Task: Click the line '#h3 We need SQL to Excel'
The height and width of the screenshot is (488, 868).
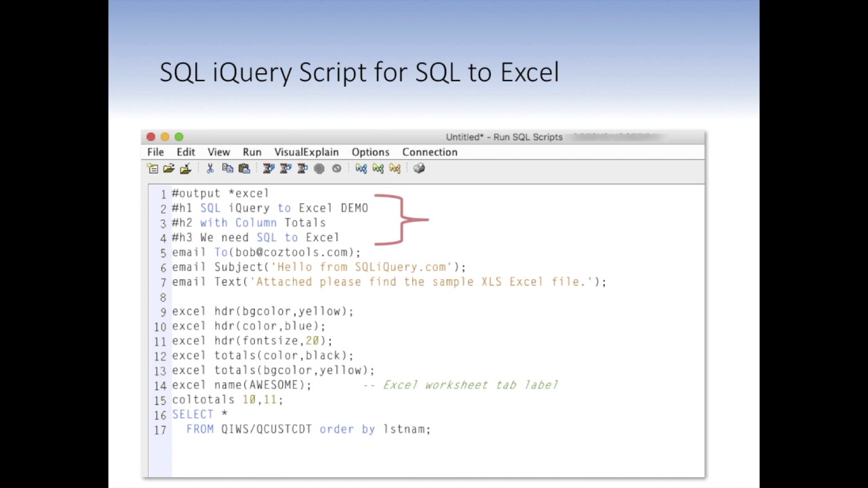Action: click(x=256, y=238)
